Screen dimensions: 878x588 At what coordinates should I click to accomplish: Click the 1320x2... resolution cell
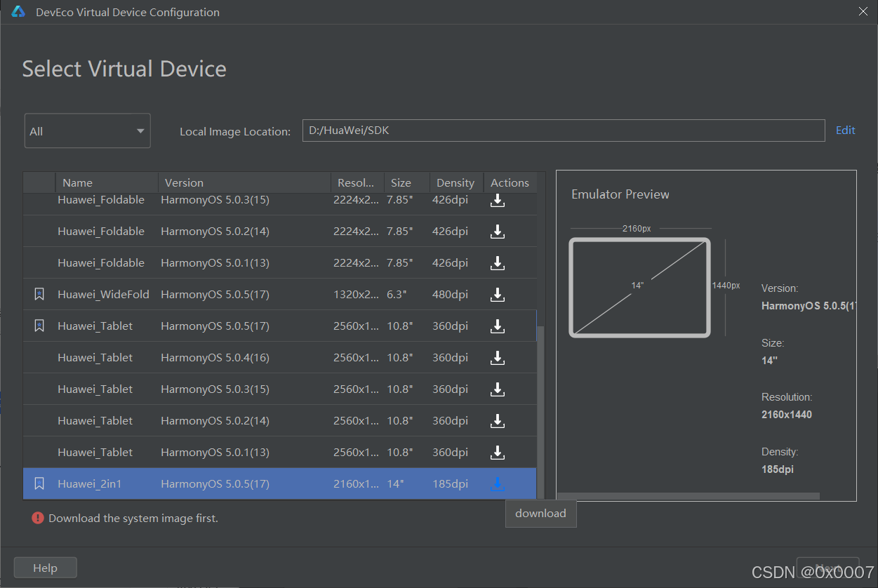pos(357,295)
